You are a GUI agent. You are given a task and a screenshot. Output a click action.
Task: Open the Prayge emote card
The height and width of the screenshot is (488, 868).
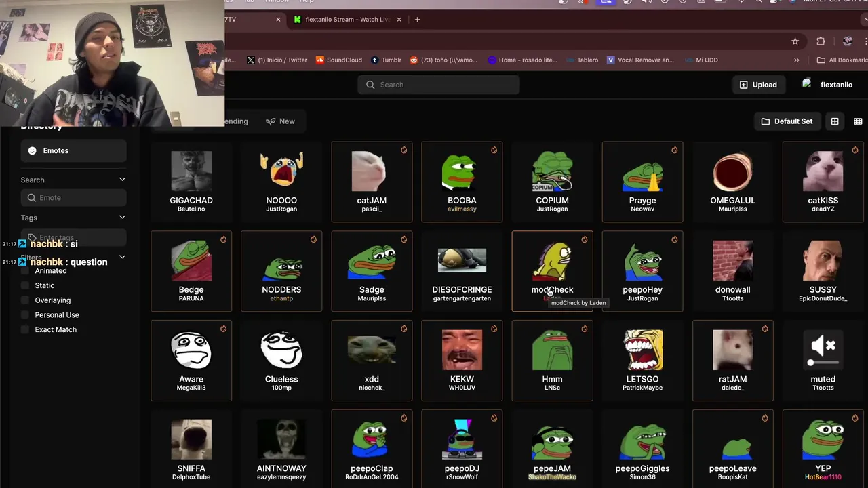(642, 182)
